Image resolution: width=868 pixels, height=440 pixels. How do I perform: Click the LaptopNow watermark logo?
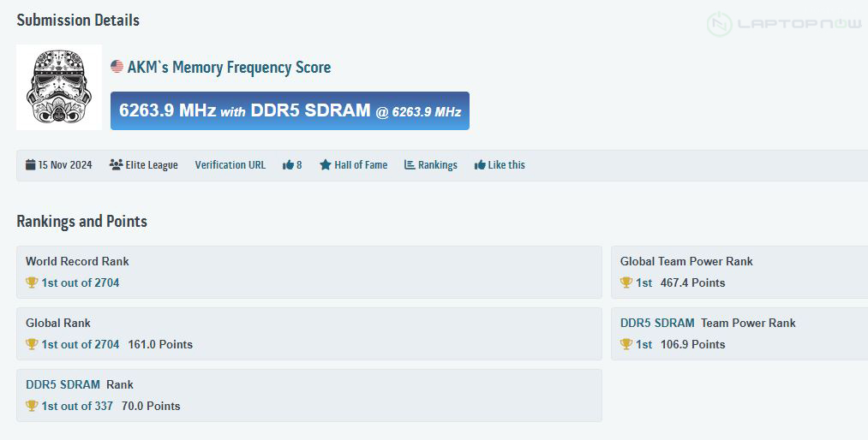coord(783,24)
